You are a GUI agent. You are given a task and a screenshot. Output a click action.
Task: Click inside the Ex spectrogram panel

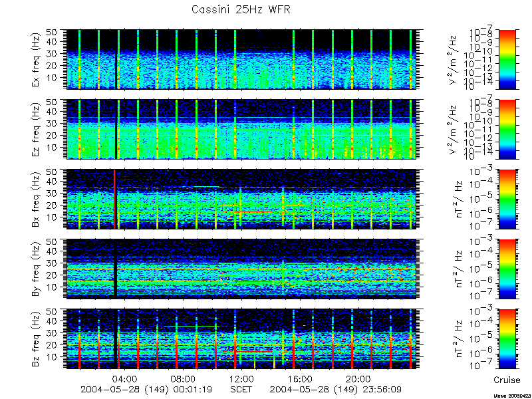click(241, 59)
